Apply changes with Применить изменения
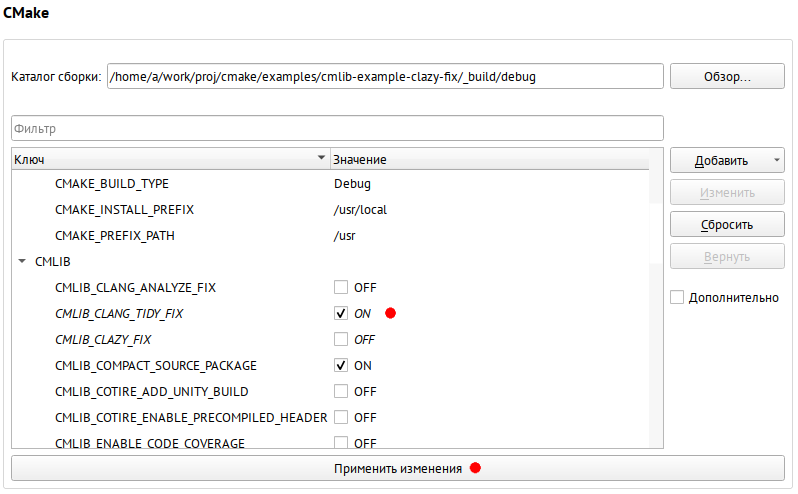The width and height of the screenshot is (798, 494). point(398,468)
